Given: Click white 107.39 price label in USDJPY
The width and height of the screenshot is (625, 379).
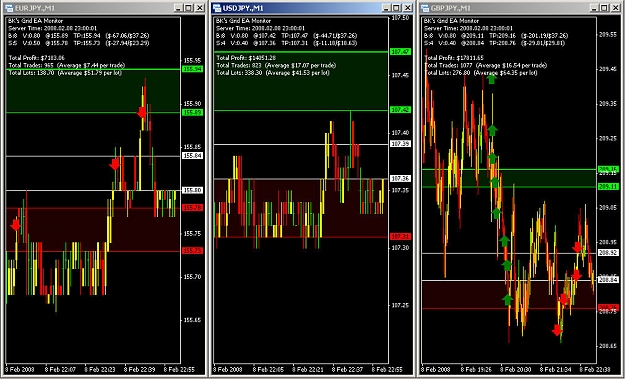Looking at the screenshot, I should pos(400,144).
